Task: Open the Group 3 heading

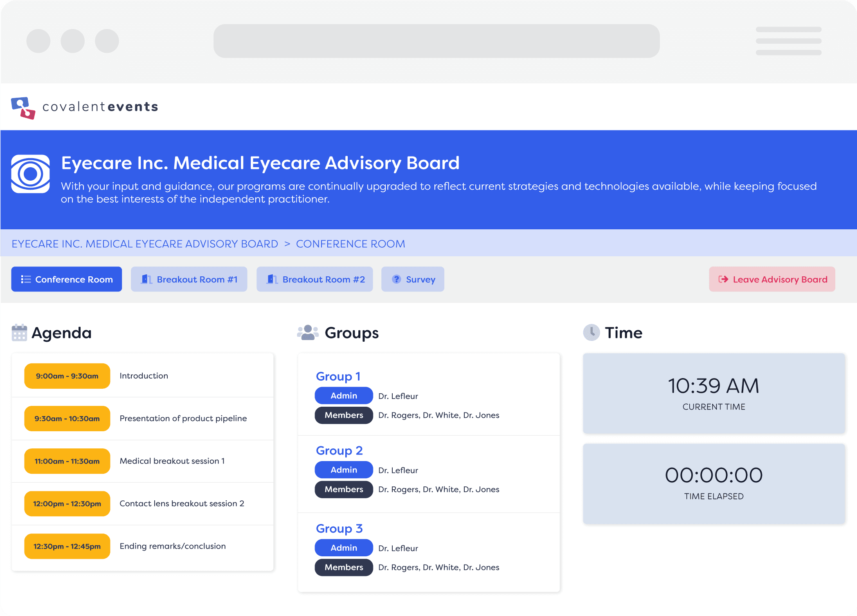Action: (339, 529)
